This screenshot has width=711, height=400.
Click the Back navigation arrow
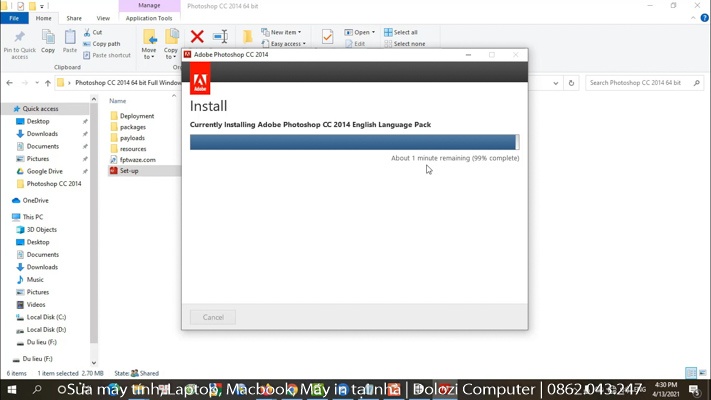10,83
